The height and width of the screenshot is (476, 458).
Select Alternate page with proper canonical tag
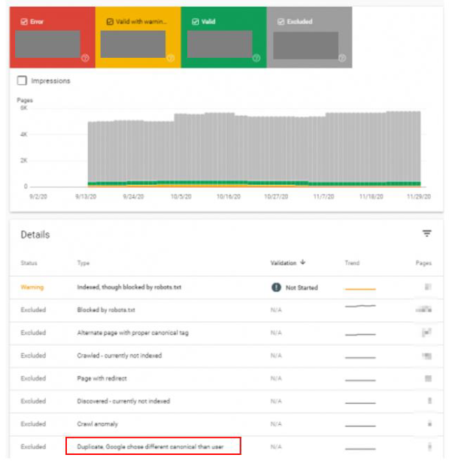132,332
